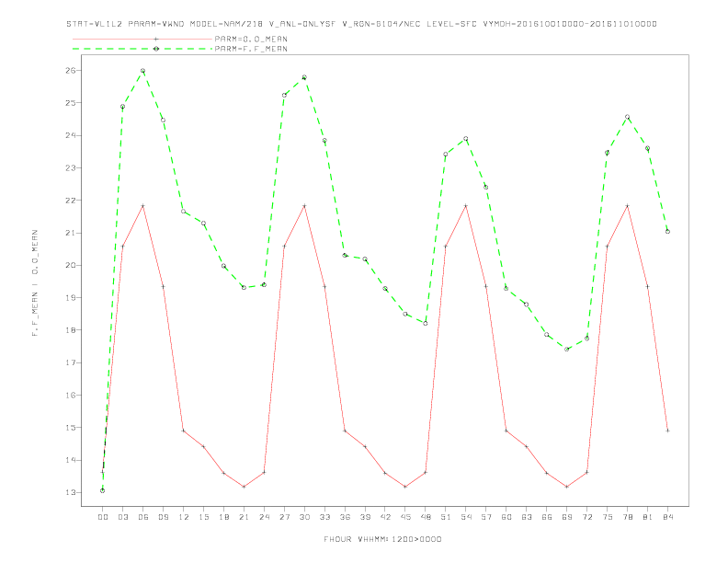Select the PARM=F.F_MEAN legend label

point(251,49)
